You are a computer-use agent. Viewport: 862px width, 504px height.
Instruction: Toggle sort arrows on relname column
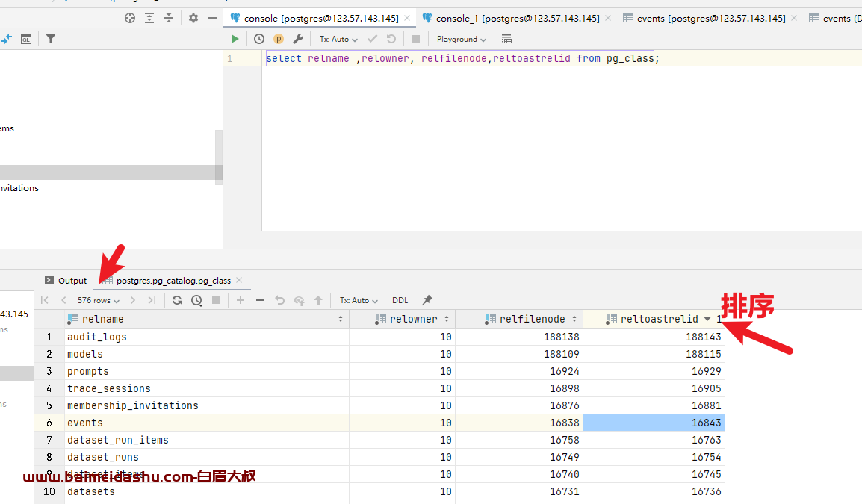pos(341,319)
